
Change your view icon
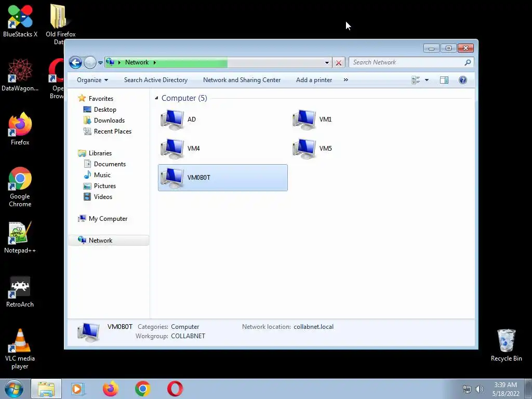416,80
